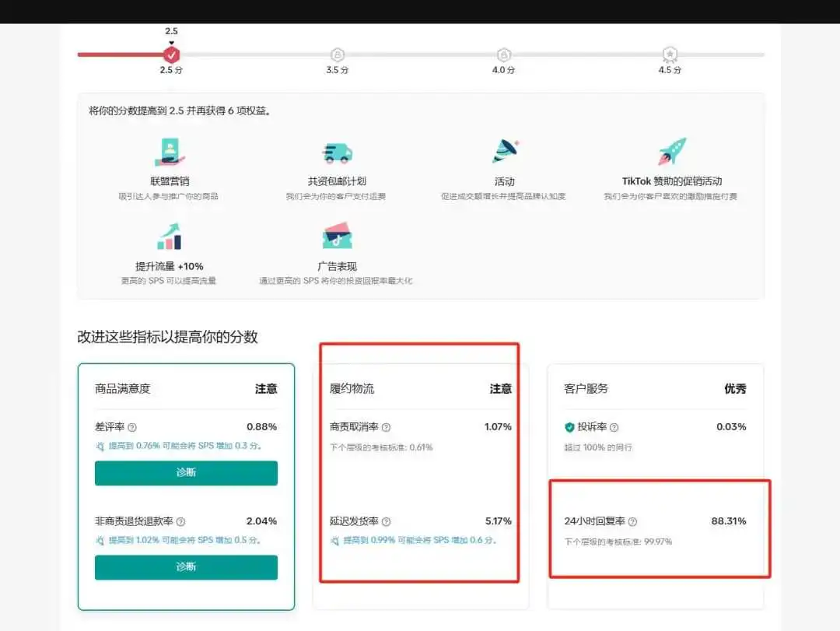Click 将你的分数提高到 2.5 并再获得 6 项权益 text
The image size is (840, 631).
(180, 111)
